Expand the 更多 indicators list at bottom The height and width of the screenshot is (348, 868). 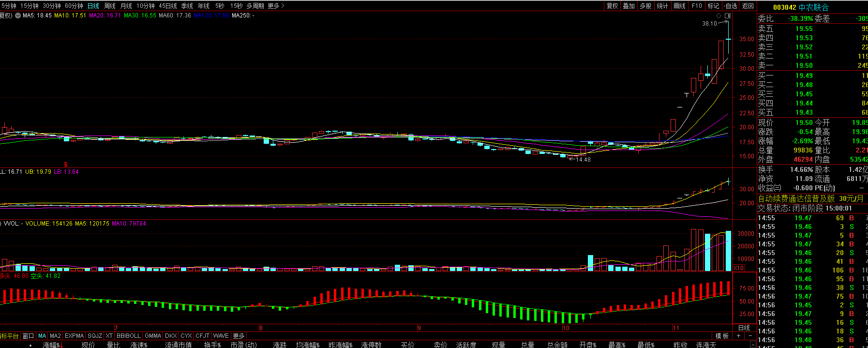pos(239,336)
